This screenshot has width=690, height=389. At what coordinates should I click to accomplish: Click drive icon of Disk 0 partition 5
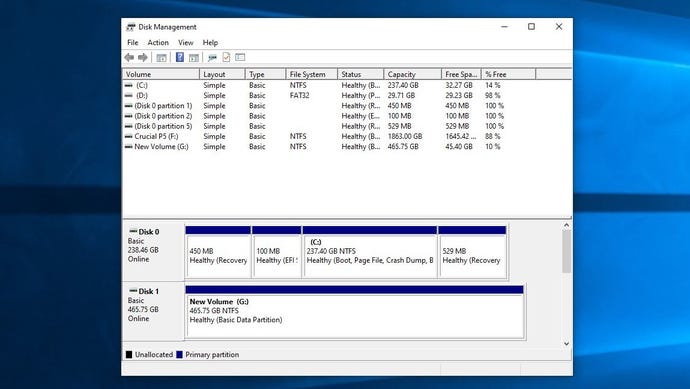pos(128,126)
